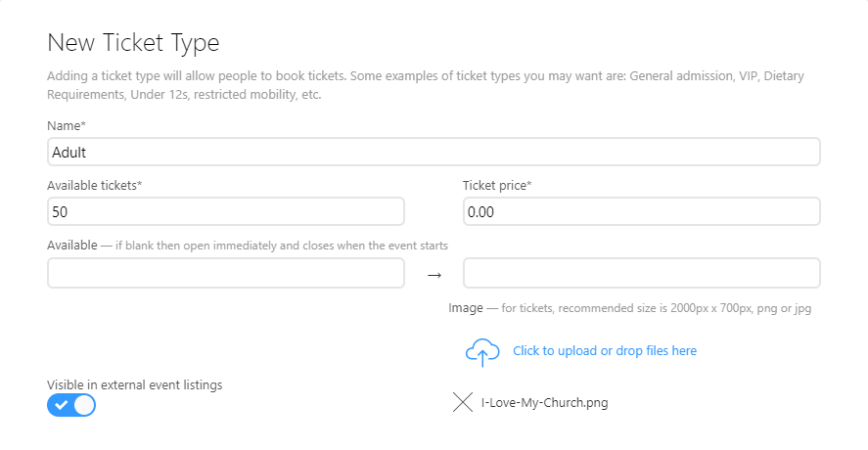Viewport: 868px width, 450px height.
Task: Click the Name* field label
Action: point(67,125)
